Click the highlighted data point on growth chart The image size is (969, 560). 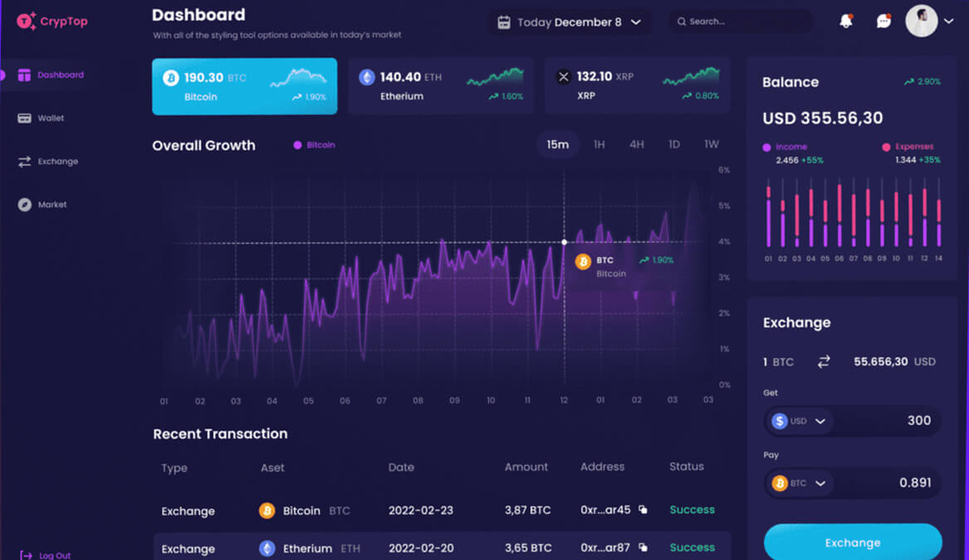[x=565, y=242]
